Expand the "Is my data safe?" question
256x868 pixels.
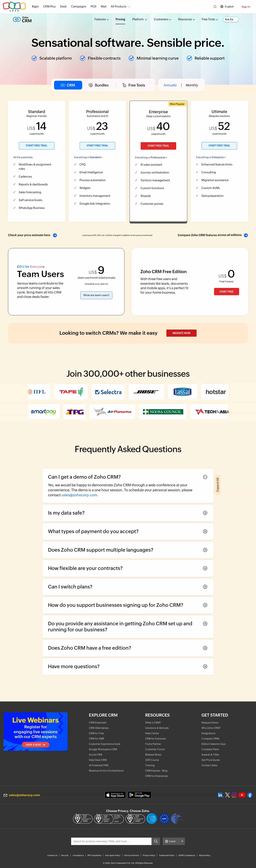(205, 513)
